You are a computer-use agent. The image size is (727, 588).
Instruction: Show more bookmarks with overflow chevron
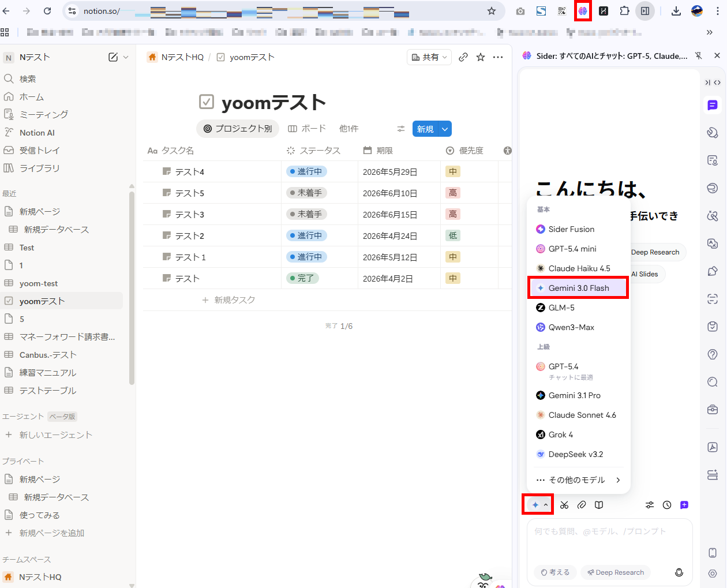click(x=710, y=32)
